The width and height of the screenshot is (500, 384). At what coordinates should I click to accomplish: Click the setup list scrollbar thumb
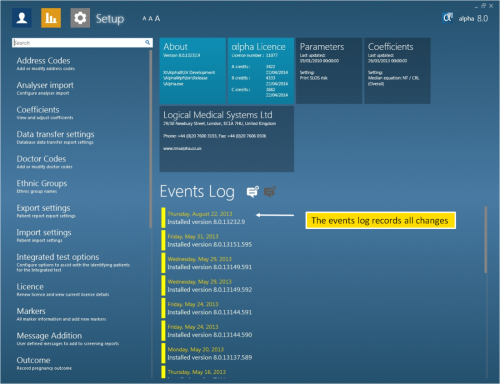pyautogui.click(x=151, y=139)
